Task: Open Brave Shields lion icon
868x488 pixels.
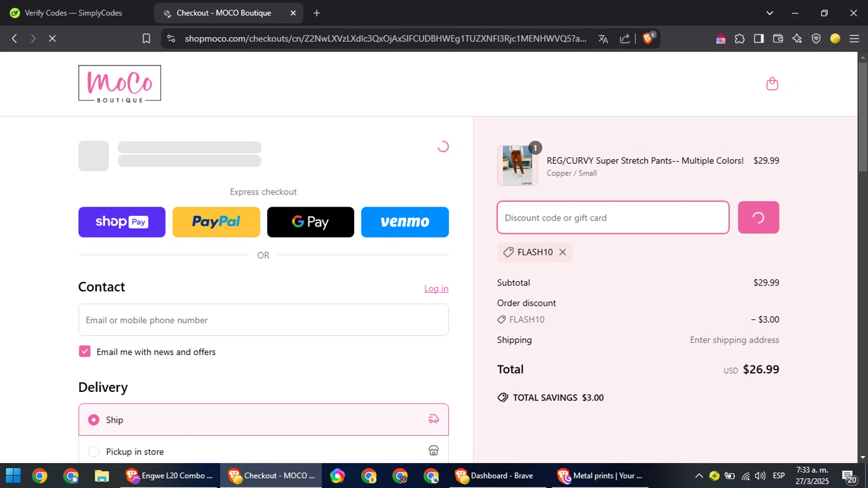Action: tap(649, 38)
